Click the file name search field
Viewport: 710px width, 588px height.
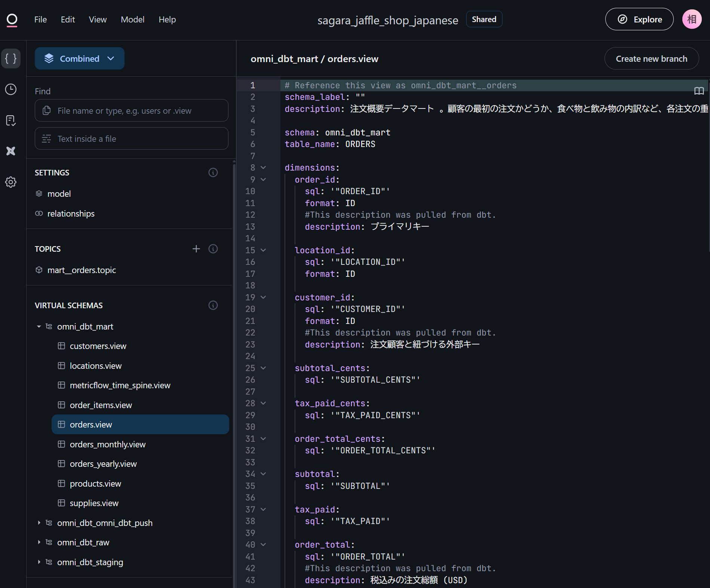[x=132, y=111]
